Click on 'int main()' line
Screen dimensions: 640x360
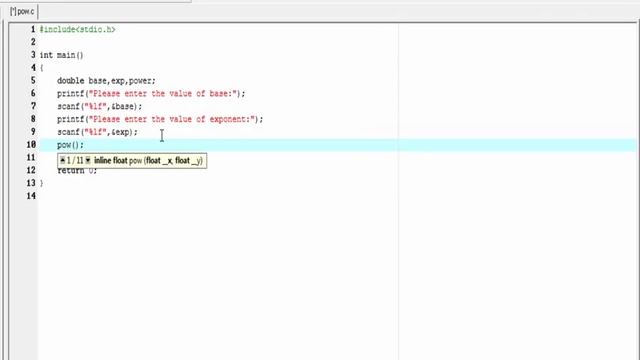[61, 55]
